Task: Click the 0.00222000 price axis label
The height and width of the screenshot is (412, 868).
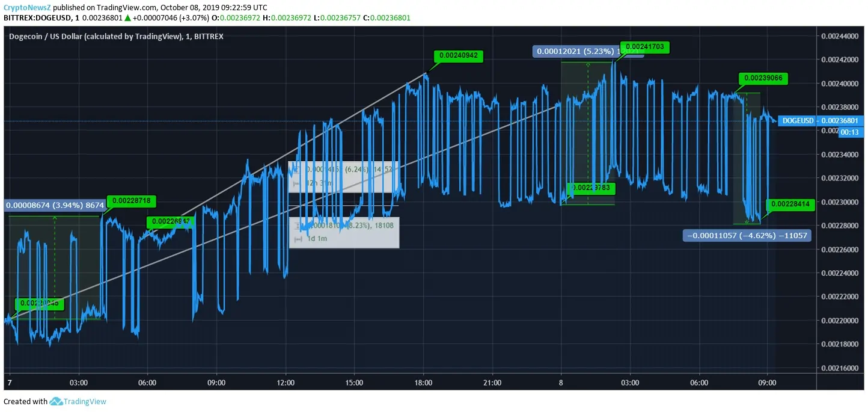Action: (839, 297)
